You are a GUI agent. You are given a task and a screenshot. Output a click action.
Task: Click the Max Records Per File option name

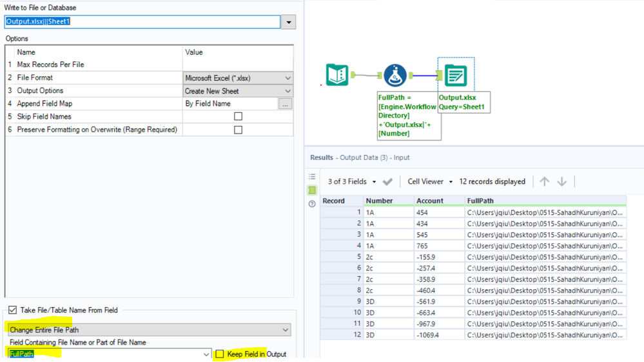(x=50, y=65)
